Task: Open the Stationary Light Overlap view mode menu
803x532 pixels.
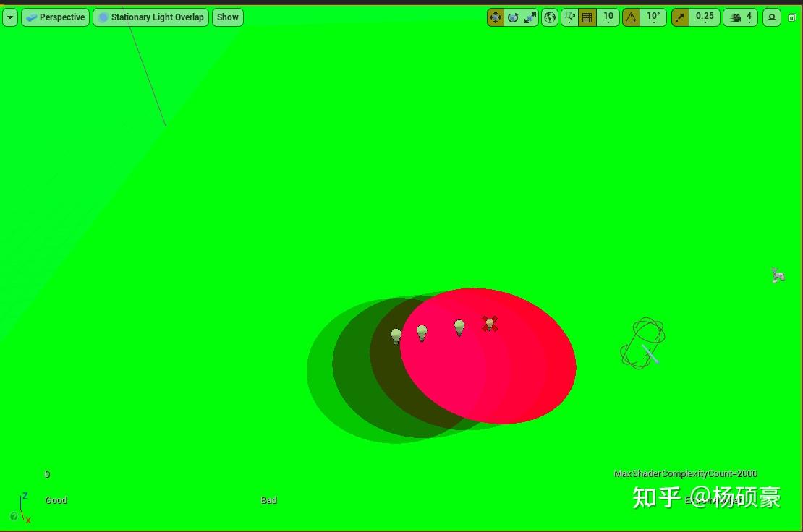Action: pyautogui.click(x=151, y=17)
